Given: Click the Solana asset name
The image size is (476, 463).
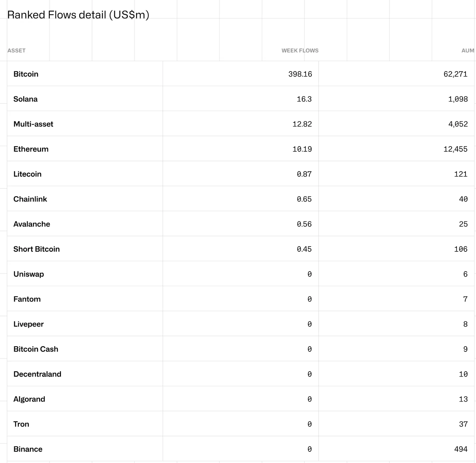Looking at the screenshot, I should coord(25,99).
